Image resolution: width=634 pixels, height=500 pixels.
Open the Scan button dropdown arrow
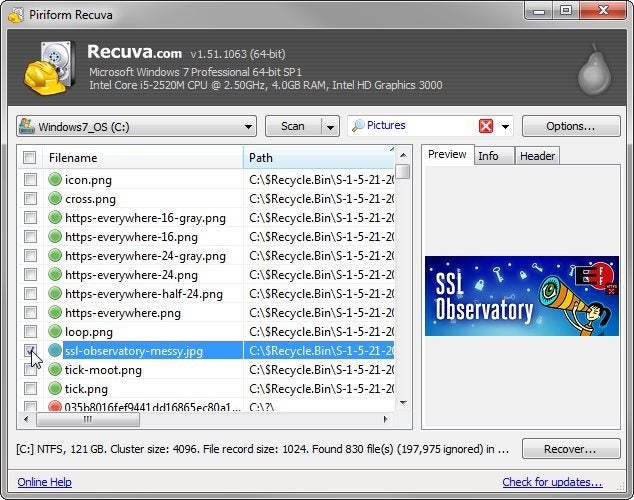click(330, 127)
